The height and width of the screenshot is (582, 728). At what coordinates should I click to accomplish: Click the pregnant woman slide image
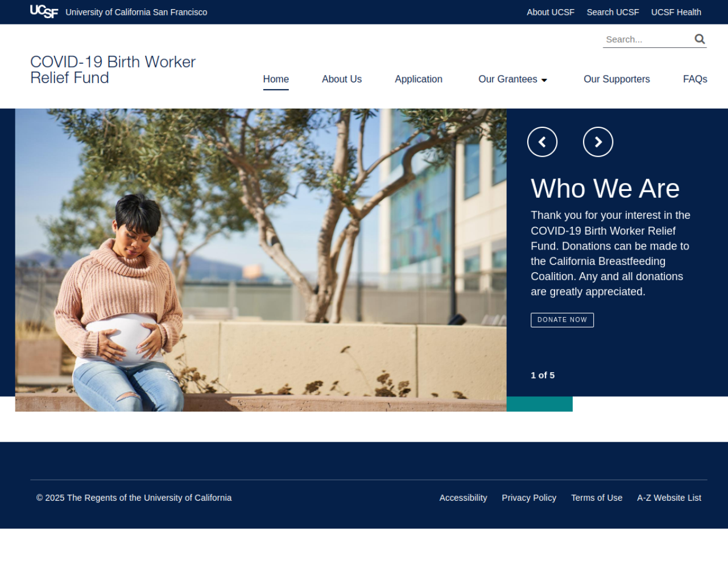[x=260, y=260]
